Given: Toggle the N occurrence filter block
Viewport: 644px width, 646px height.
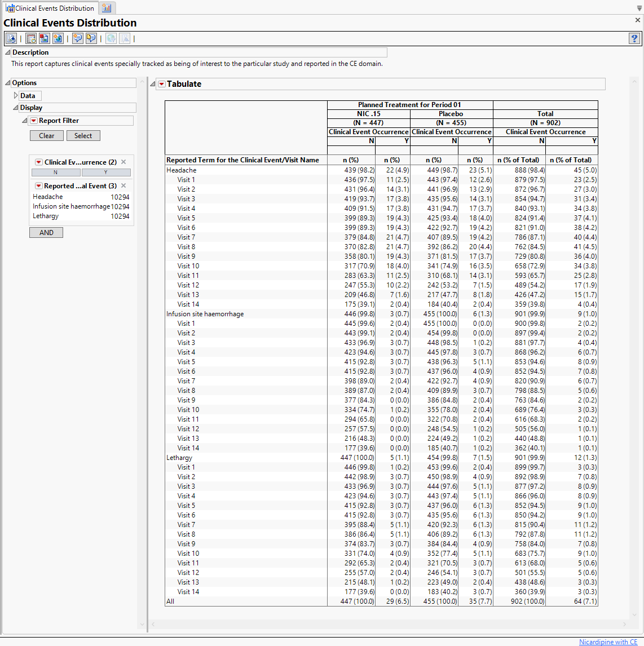Looking at the screenshot, I should click(56, 172).
